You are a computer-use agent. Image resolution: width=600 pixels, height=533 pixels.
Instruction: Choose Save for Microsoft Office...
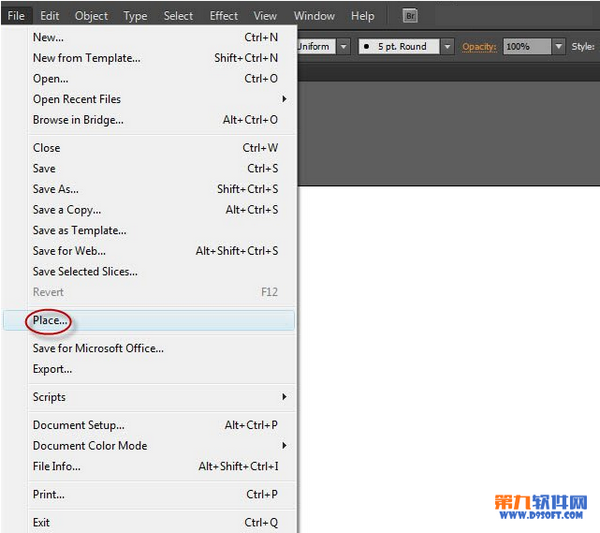tap(155, 348)
